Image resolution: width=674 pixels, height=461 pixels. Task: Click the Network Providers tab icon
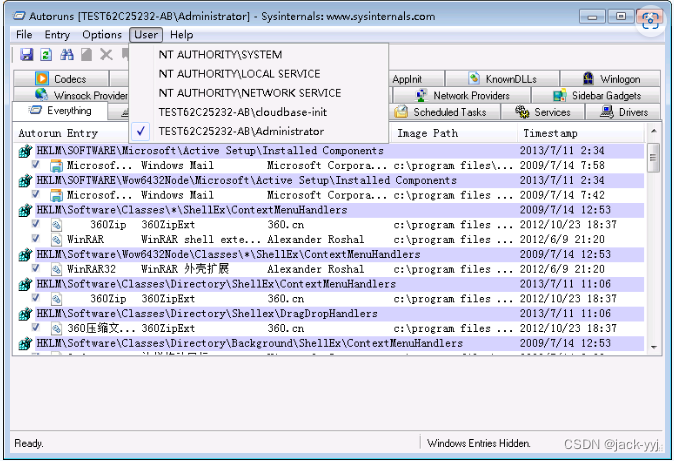coord(421,95)
